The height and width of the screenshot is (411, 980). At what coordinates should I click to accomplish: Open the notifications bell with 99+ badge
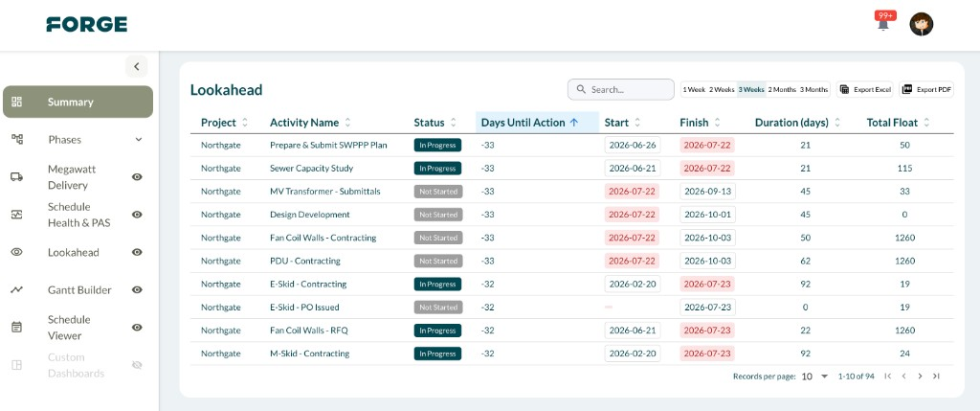click(x=883, y=23)
